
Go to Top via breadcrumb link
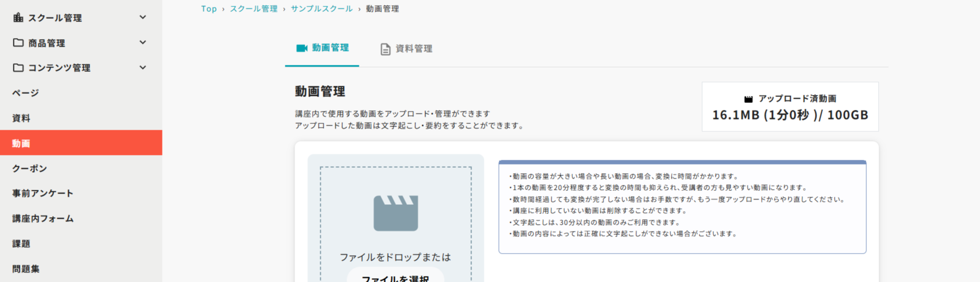(x=209, y=9)
